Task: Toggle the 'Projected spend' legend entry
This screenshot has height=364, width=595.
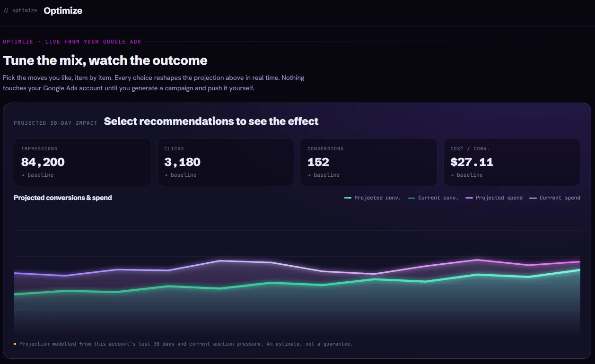Action: [494, 198]
